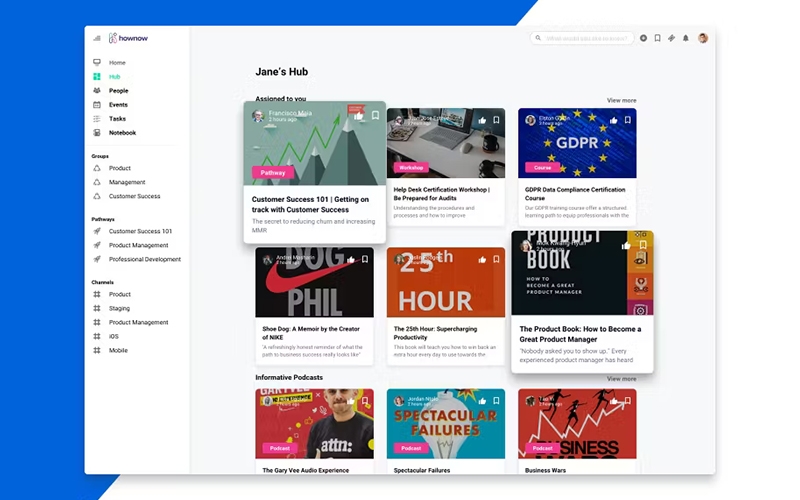Like the Help Desk Certification Workshop card
800x500 pixels.
[482, 120]
